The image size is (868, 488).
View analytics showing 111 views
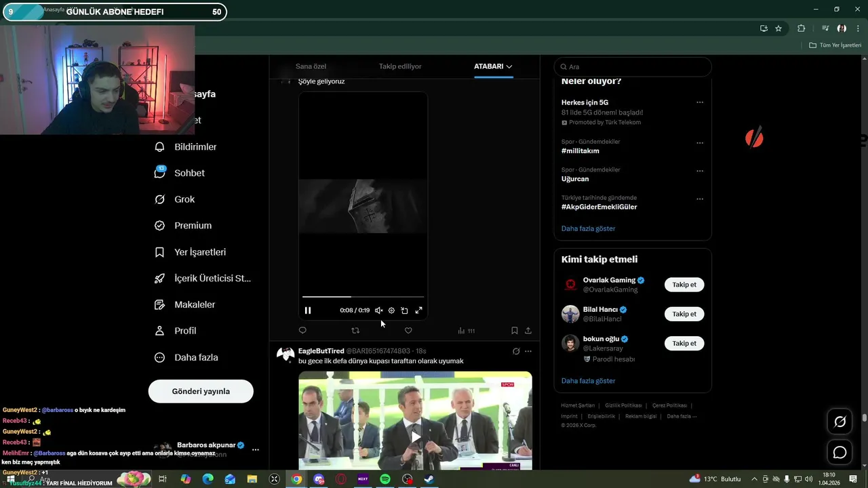(x=466, y=331)
